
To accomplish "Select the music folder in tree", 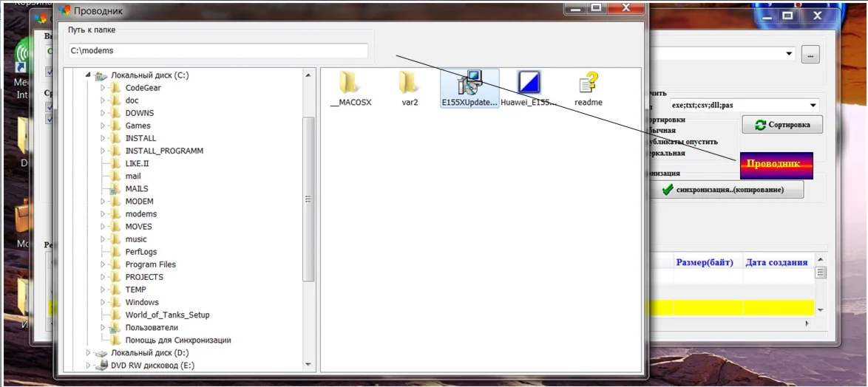I will 136,239.
